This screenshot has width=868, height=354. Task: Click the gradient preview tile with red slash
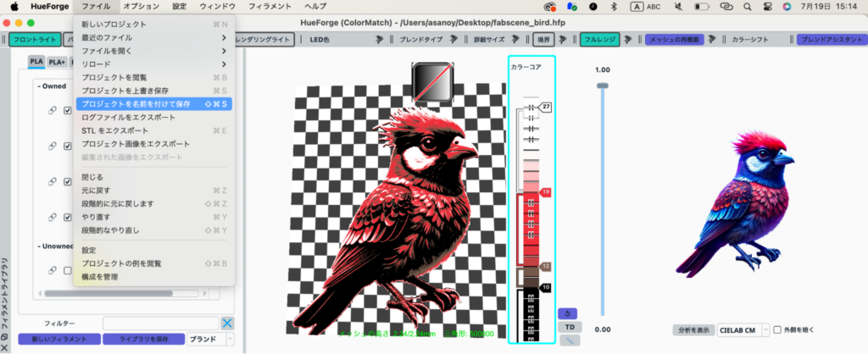coord(433,82)
